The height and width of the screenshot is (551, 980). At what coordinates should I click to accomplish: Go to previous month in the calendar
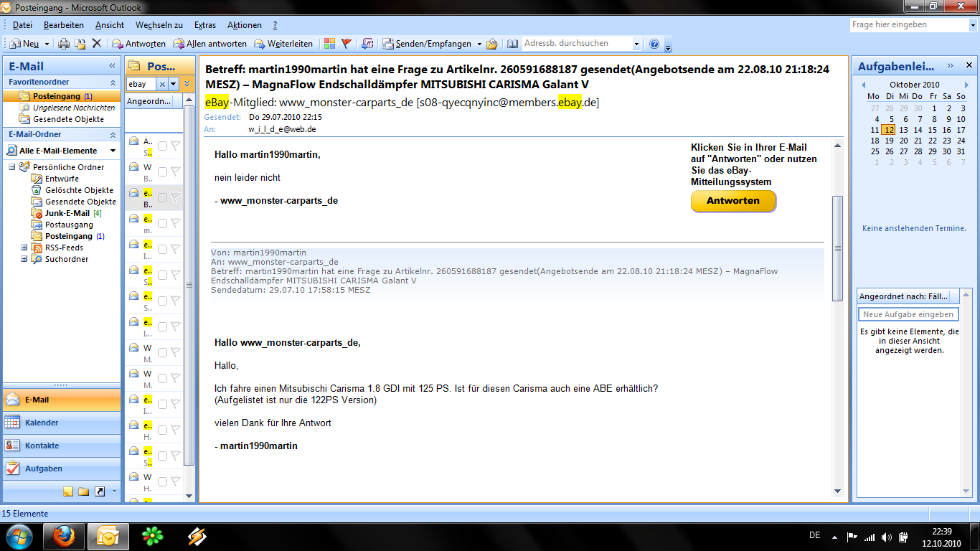click(x=864, y=85)
